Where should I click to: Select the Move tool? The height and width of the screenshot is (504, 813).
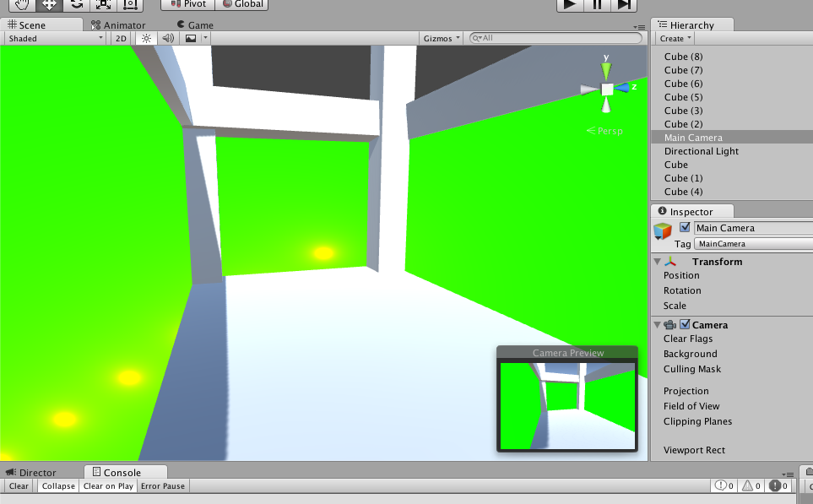point(49,5)
